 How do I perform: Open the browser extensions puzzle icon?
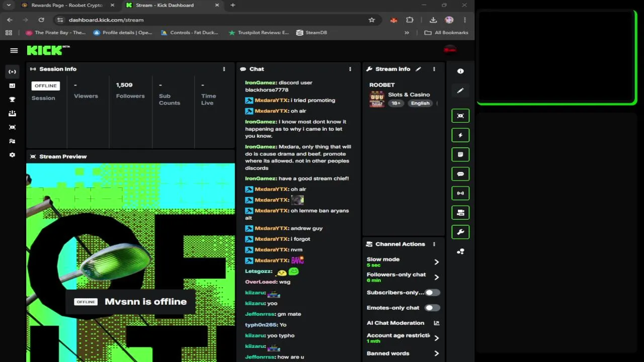point(410,20)
